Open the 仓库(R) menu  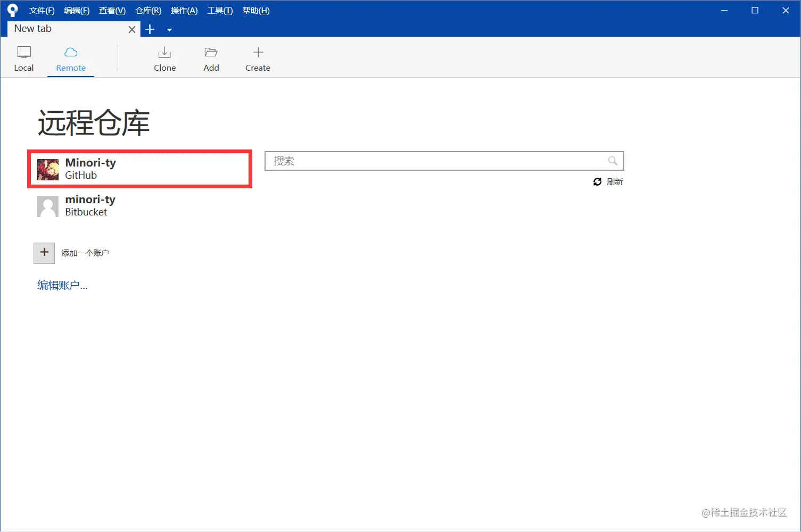[148, 11]
